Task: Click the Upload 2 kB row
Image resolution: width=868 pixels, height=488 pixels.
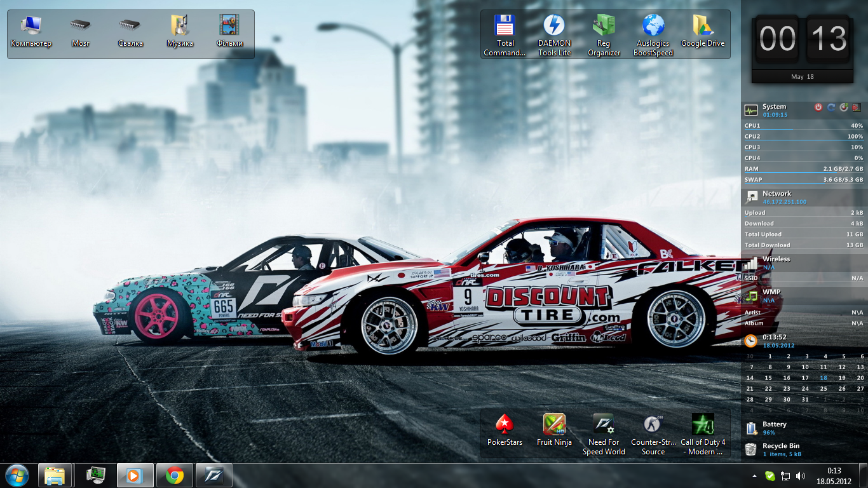Action: pos(804,213)
